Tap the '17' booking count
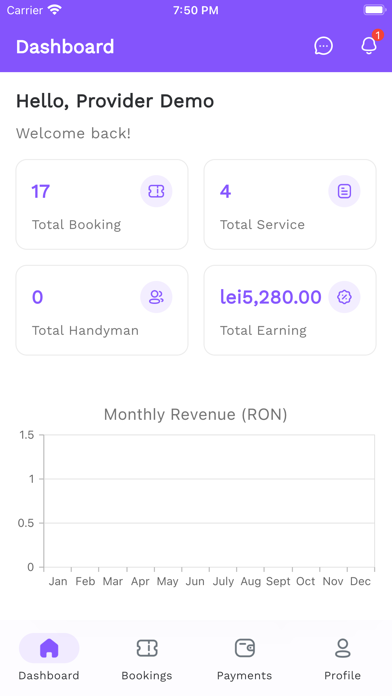392x696 pixels. 40,191
